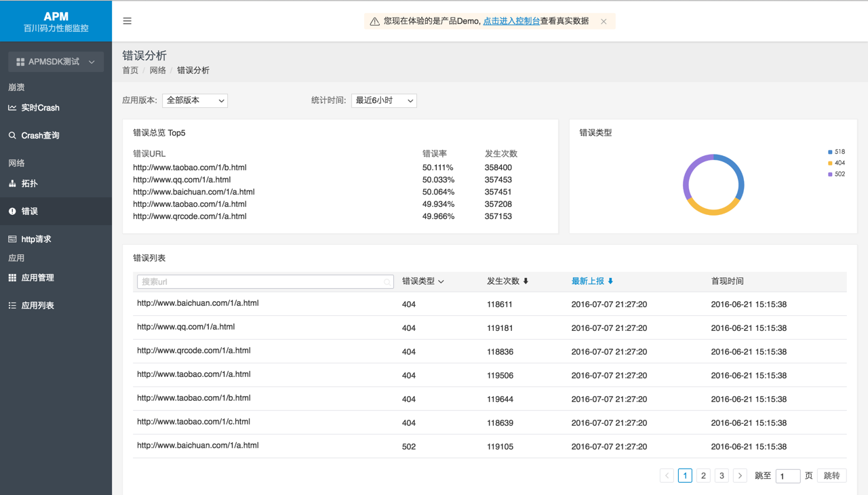Screen dimensions: 868x495
Task: Click the 最新上报 column header label
Action: [x=588, y=281]
